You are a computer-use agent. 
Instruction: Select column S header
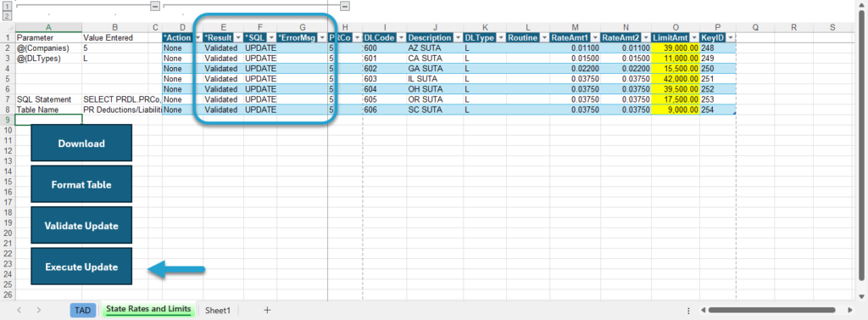point(832,27)
